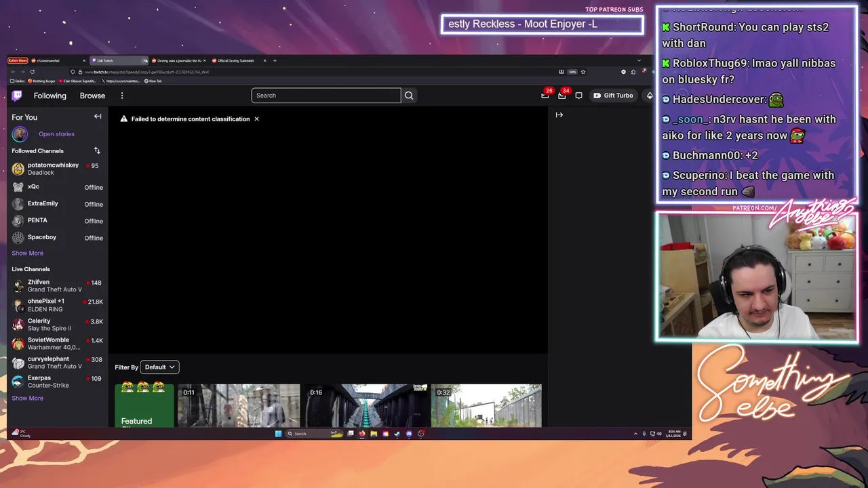Open the Nothing Burger bookmark
This screenshot has height=488, width=868.
pyautogui.click(x=41, y=81)
